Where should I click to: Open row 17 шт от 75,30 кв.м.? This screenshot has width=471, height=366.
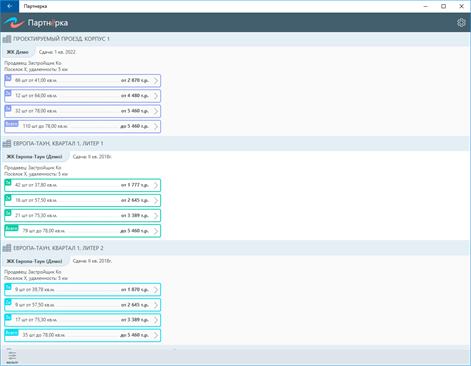[x=83, y=320]
